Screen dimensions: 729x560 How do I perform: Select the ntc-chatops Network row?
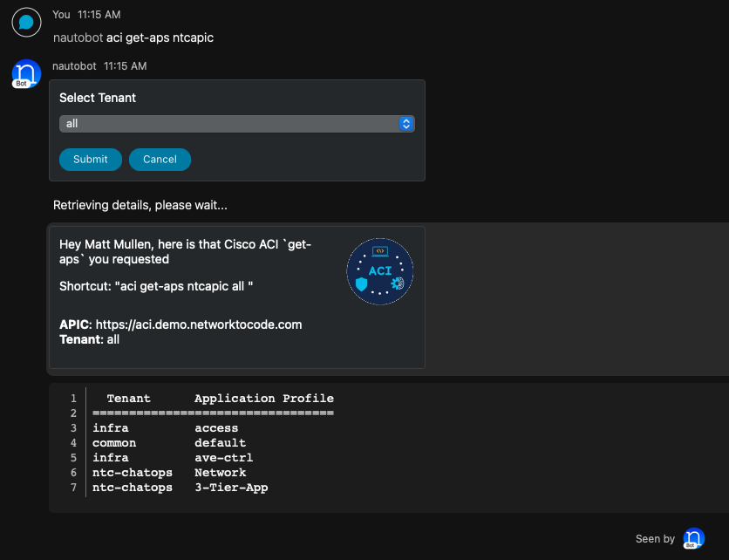click(x=169, y=473)
